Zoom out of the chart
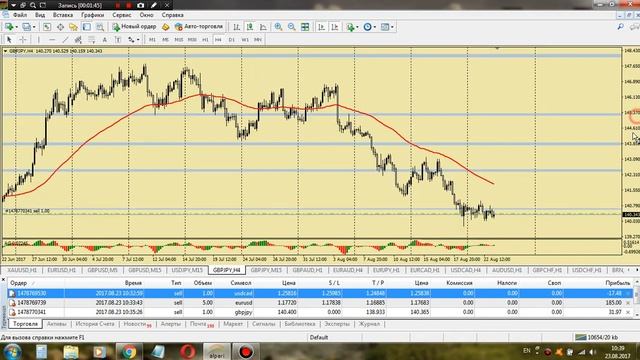640x360 pixels. coord(292,27)
